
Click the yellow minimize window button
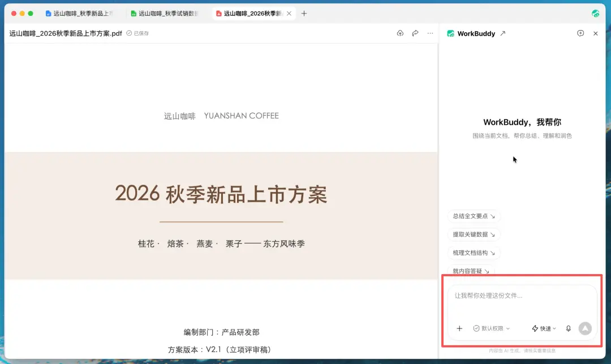click(22, 13)
